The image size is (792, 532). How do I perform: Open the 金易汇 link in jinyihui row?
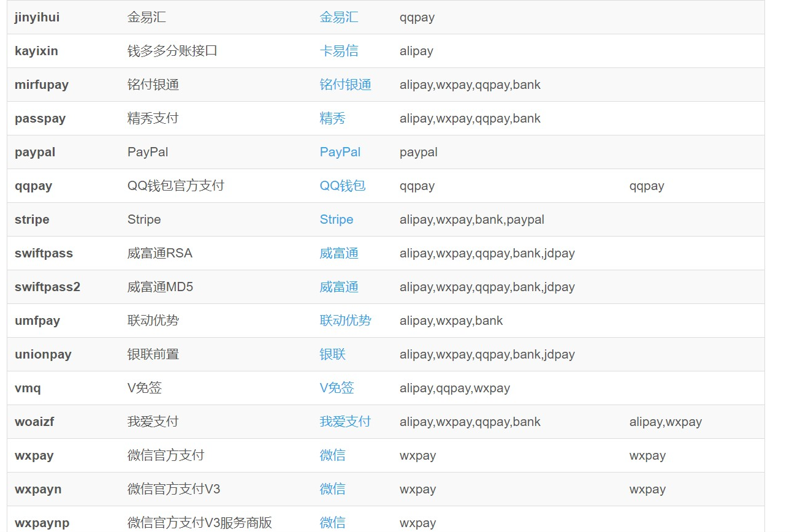pyautogui.click(x=339, y=17)
